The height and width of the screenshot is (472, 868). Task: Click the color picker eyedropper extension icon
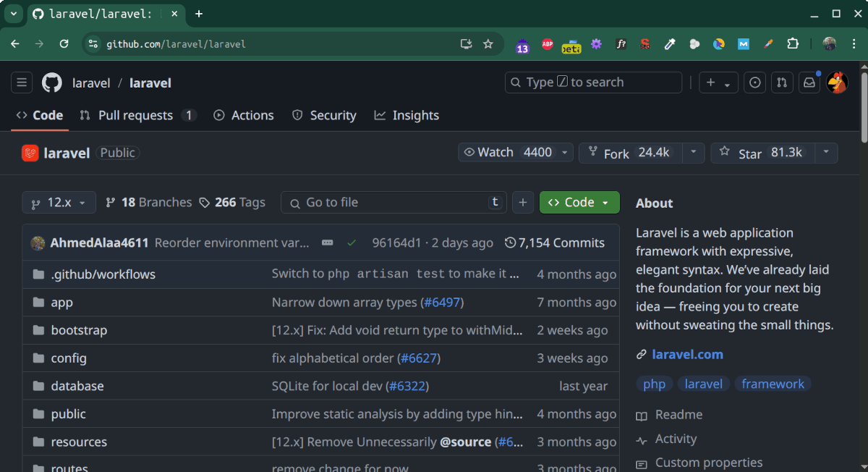click(x=670, y=44)
